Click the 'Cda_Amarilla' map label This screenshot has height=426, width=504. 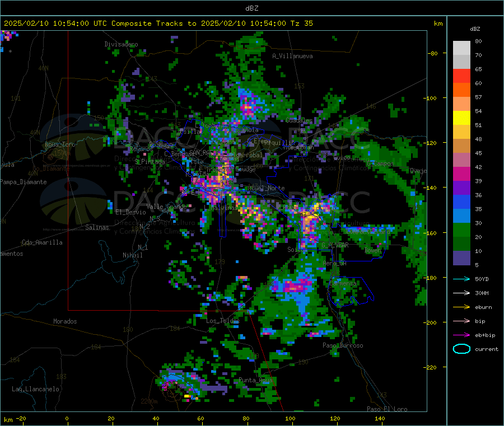(x=42, y=242)
